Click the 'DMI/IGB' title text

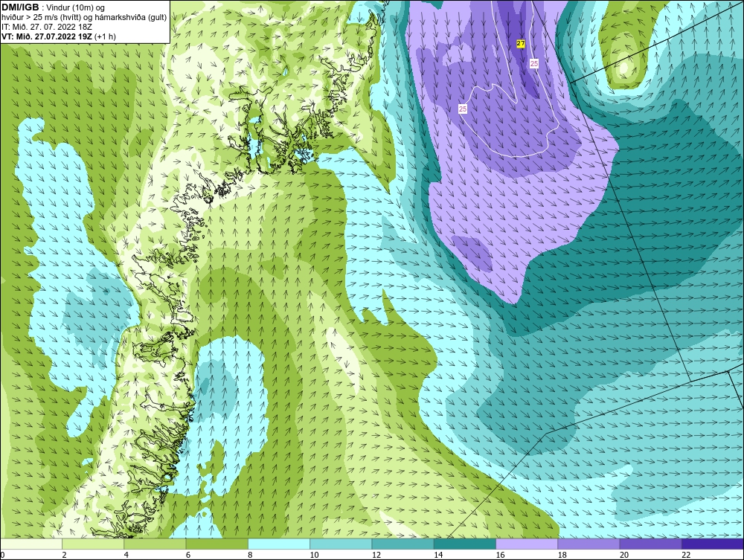(x=20, y=7)
